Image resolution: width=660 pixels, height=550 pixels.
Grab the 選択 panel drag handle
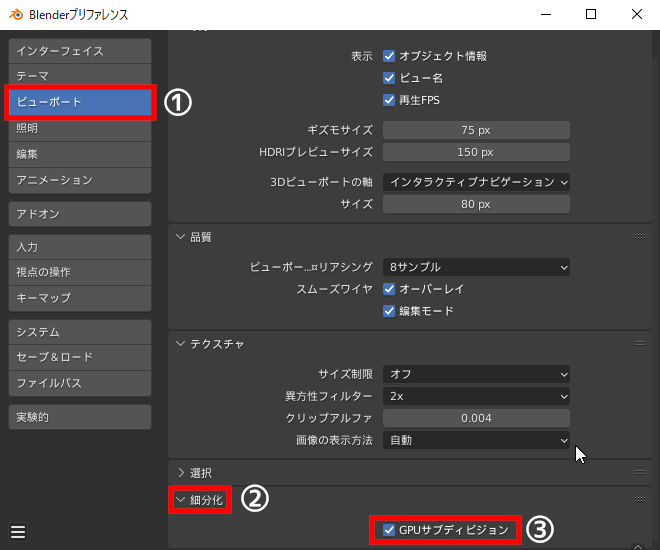(x=639, y=473)
